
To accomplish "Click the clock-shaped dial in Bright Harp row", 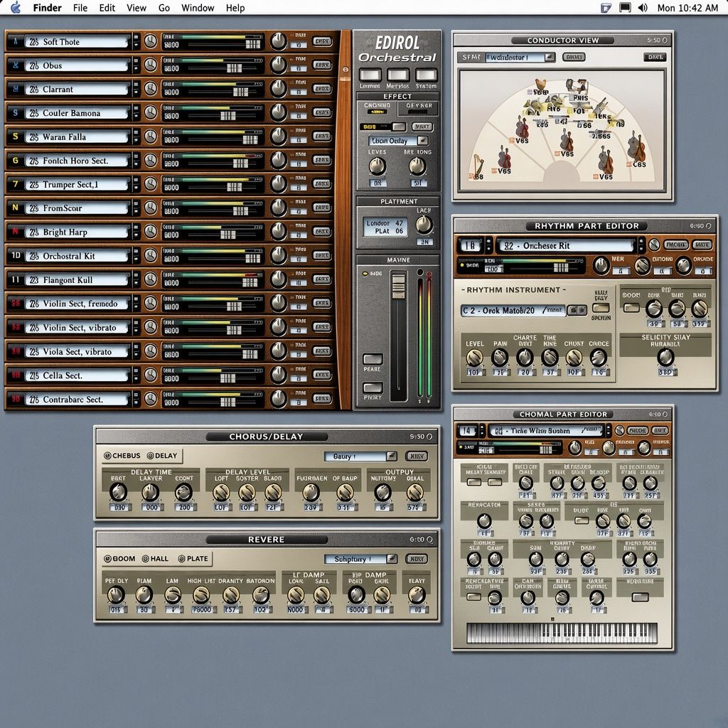I will click(151, 232).
